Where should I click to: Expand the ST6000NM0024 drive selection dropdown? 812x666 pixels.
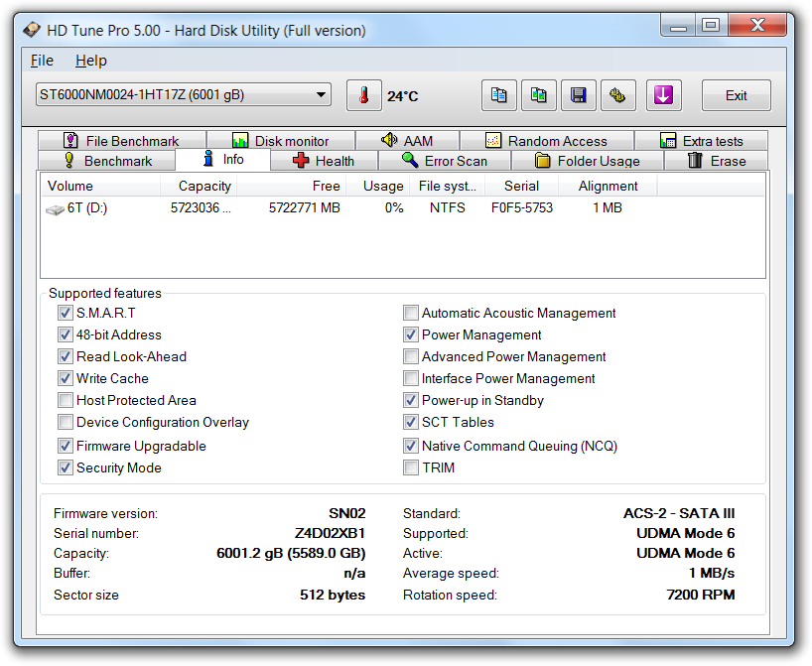click(x=183, y=95)
